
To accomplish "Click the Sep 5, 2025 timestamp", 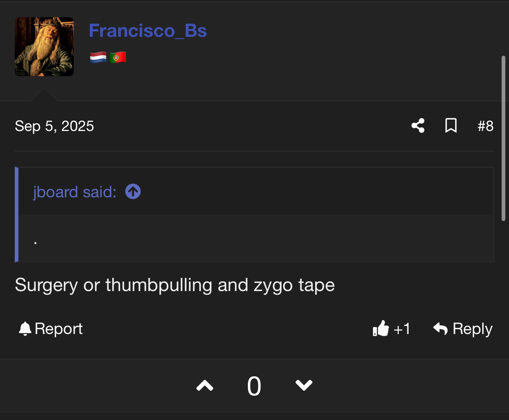I will click(55, 126).
